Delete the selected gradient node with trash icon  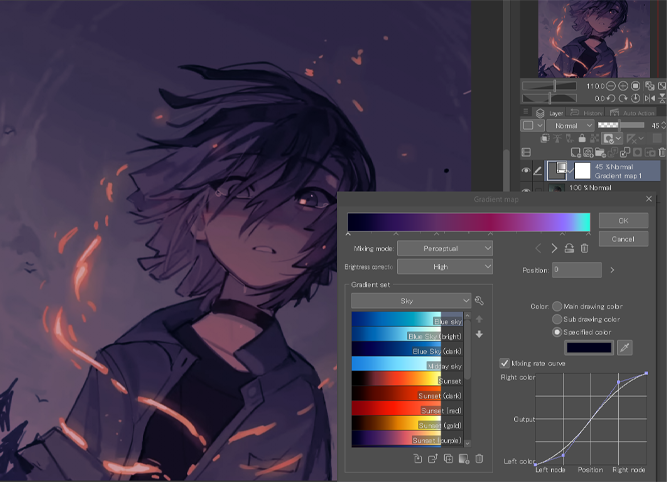tap(585, 248)
